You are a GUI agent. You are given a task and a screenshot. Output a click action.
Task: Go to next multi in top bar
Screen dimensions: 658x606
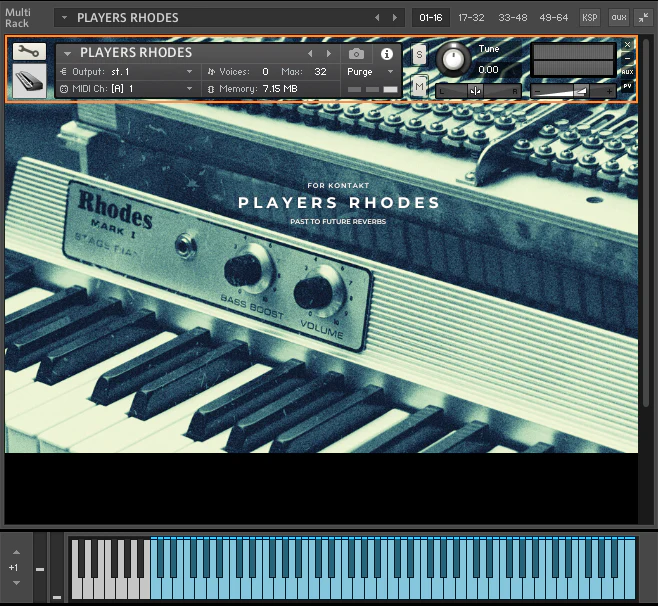(x=395, y=18)
